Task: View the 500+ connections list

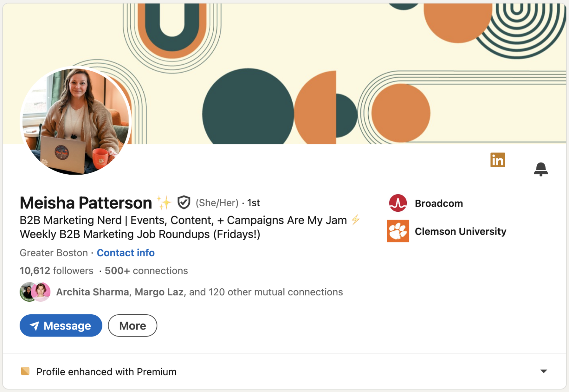Action: (x=146, y=271)
